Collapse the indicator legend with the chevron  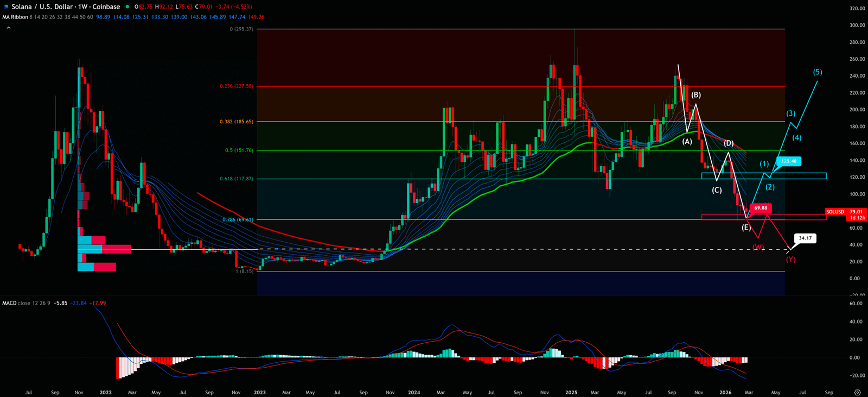8,27
